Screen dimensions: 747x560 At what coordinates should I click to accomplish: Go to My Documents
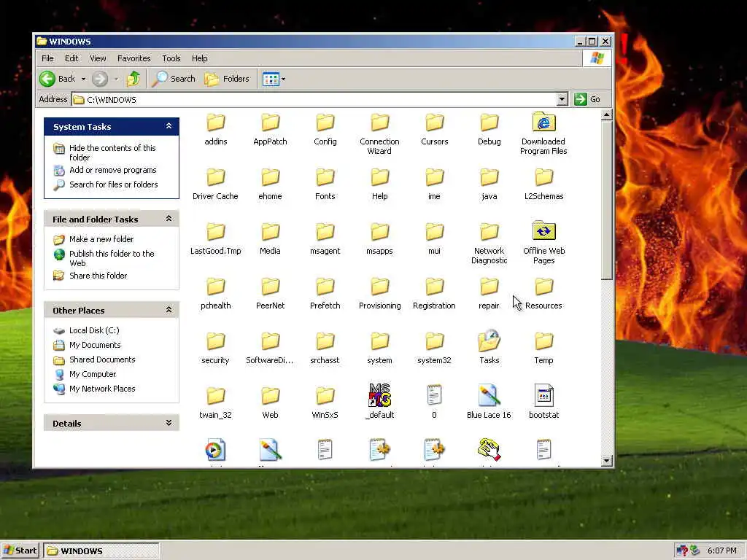click(95, 345)
